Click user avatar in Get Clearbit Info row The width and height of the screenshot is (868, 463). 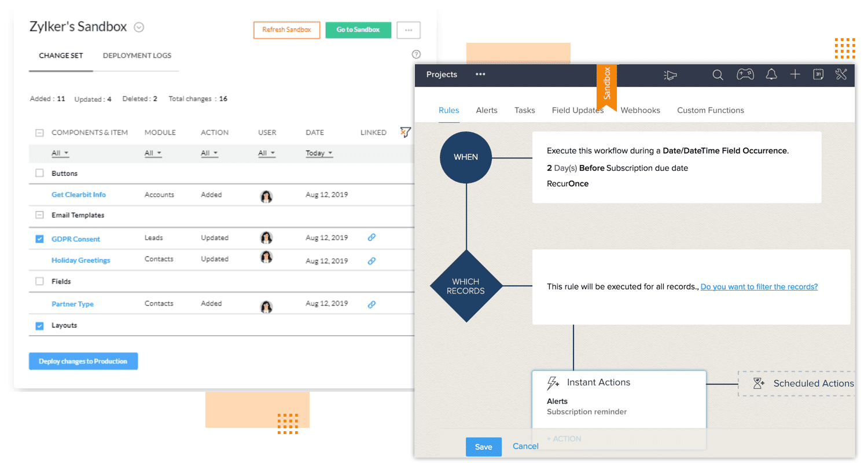point(266,196)
